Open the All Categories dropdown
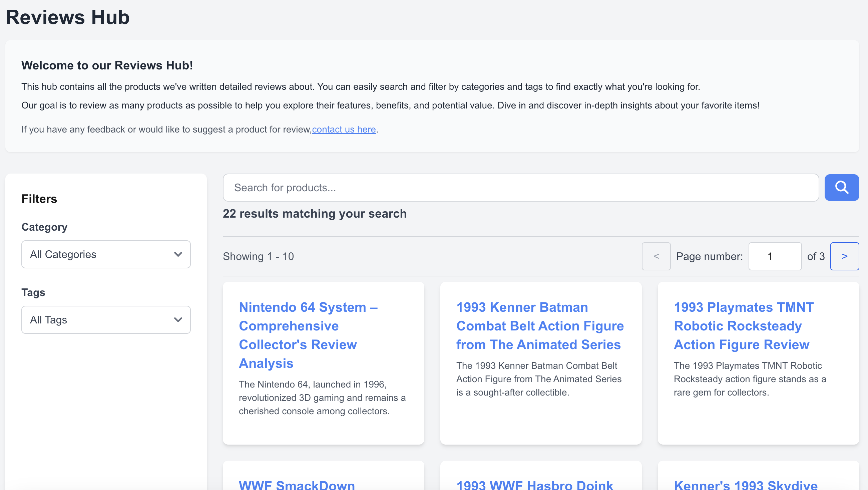 106,254
